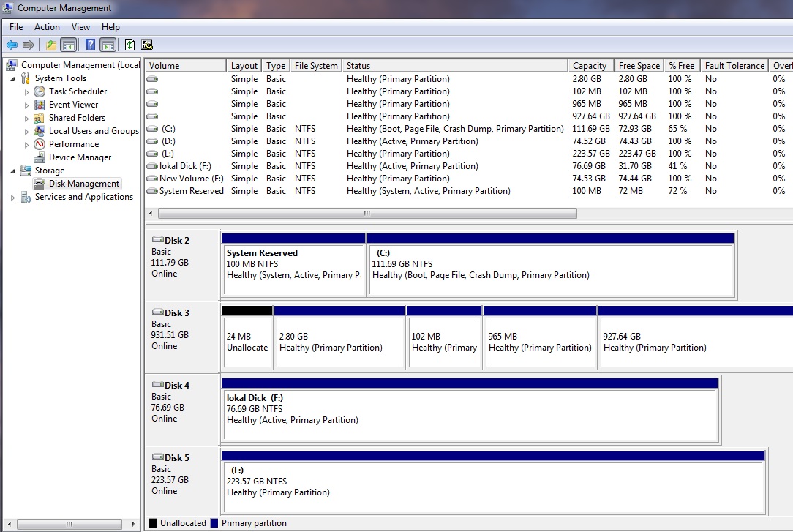
Task: Go back with the blue Back arrow
Action: tap(12, 45)
